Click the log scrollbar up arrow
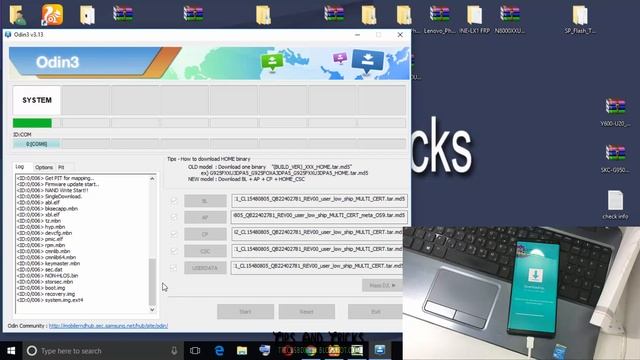 coord(152,178)
